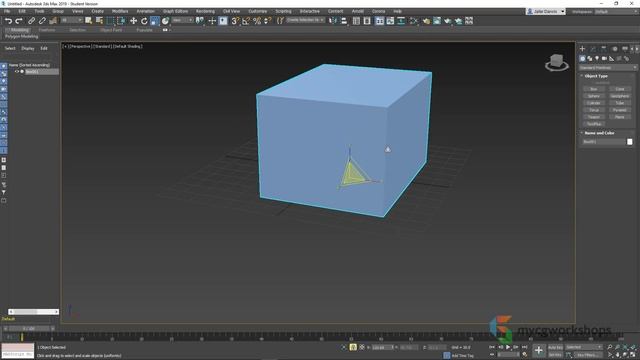
Task: Switch to the Freeform ribbon tab
Action: (x=47, y=30)
